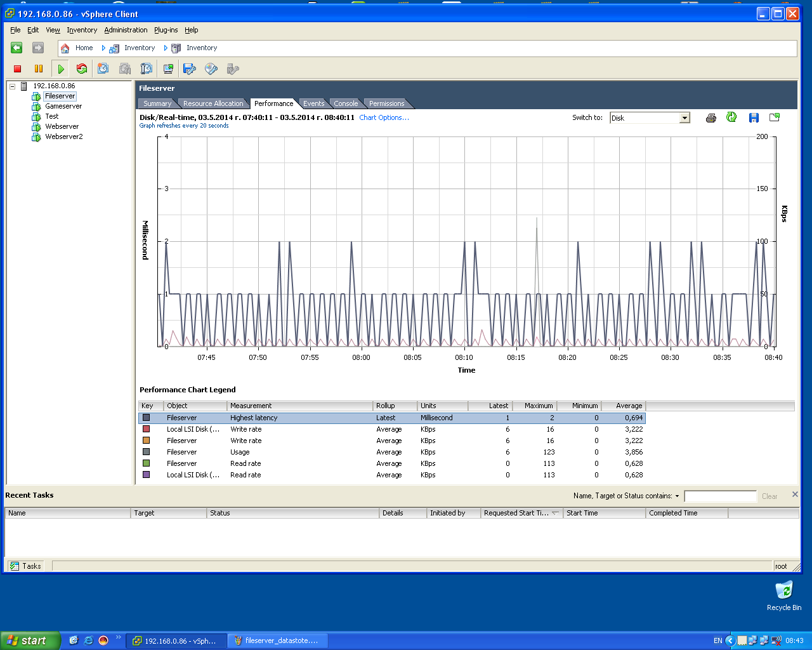
Task: Open the Help menu
Action: point(192,30)
